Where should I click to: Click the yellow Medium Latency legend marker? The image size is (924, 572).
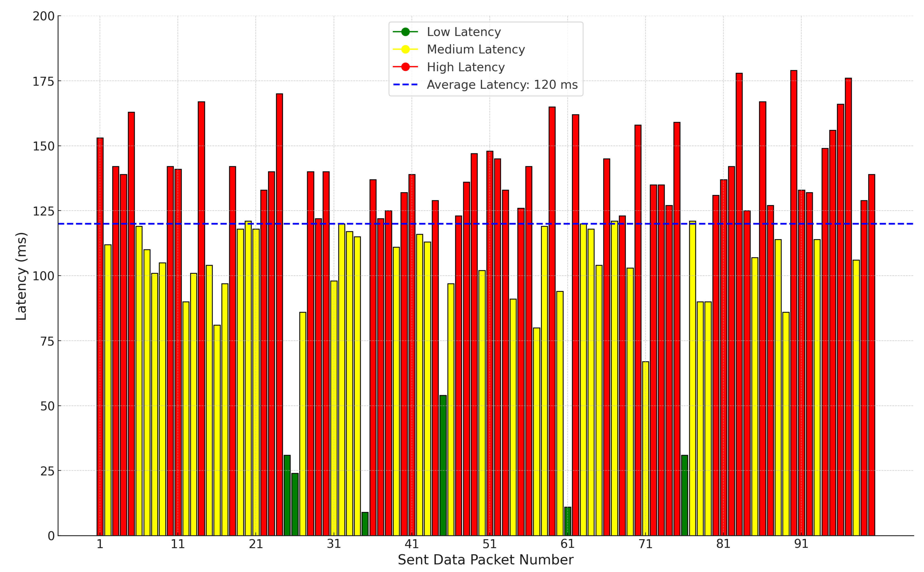(405, 49)
